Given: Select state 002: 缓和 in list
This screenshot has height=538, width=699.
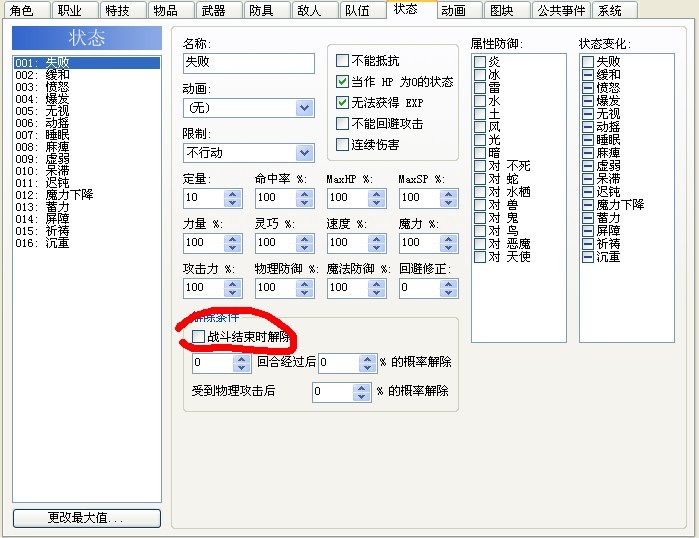Looking at the screenshot, I should pyautogui.click(x=86, y=75).
